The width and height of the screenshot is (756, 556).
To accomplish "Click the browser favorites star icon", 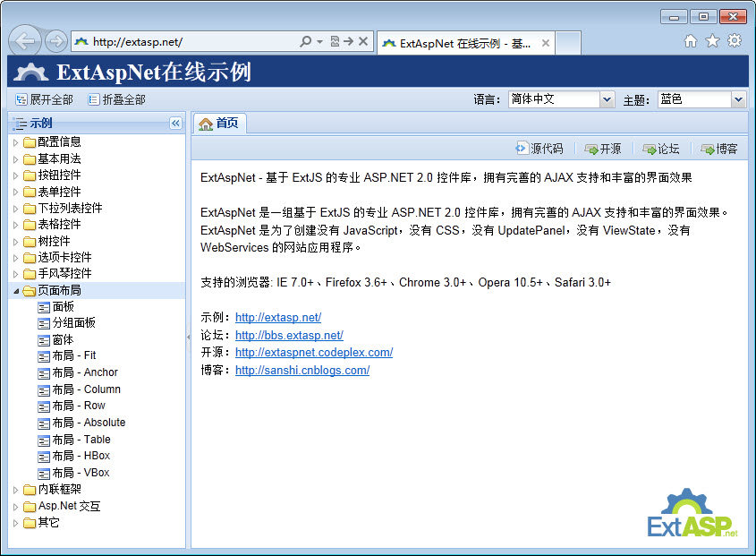I will [x=712, y=40].
